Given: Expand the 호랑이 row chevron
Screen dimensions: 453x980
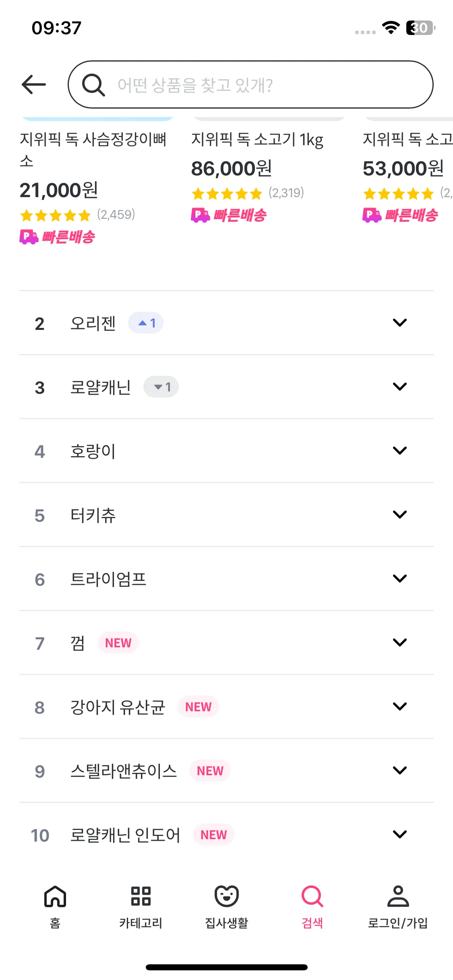Looking at the screenshot, I should tap(400, 451).
